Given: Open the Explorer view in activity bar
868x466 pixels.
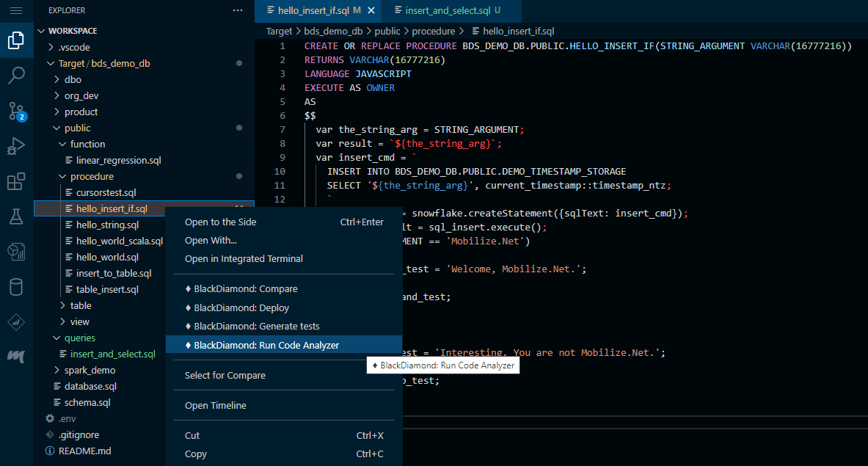Looking at the screenshot, I should 16,40.
